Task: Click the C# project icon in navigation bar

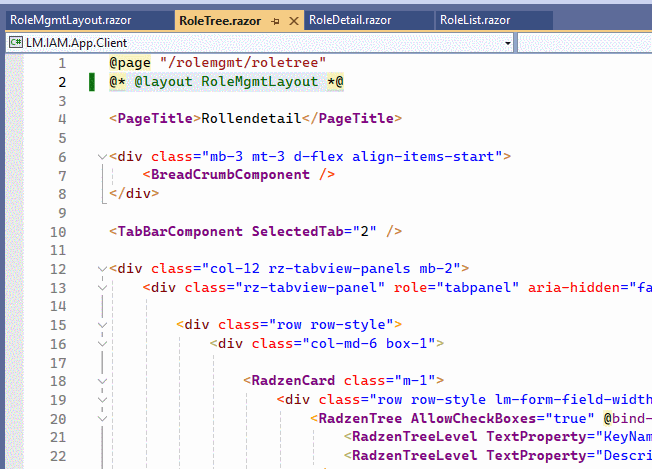Action: click(16, 42)
